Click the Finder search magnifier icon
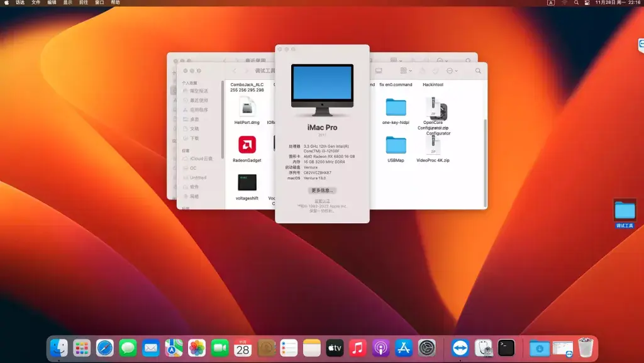This screenshot has width=644, height=363. coord(478,70)
